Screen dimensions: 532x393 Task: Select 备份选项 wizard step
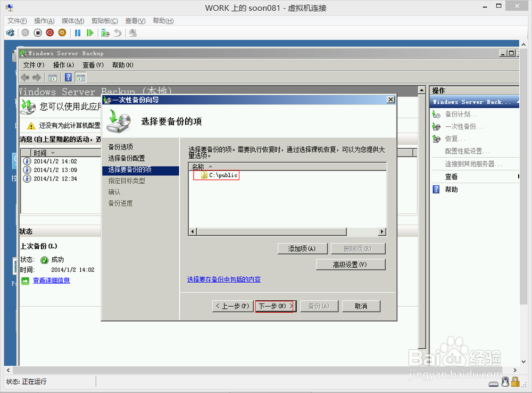(120, 147)
